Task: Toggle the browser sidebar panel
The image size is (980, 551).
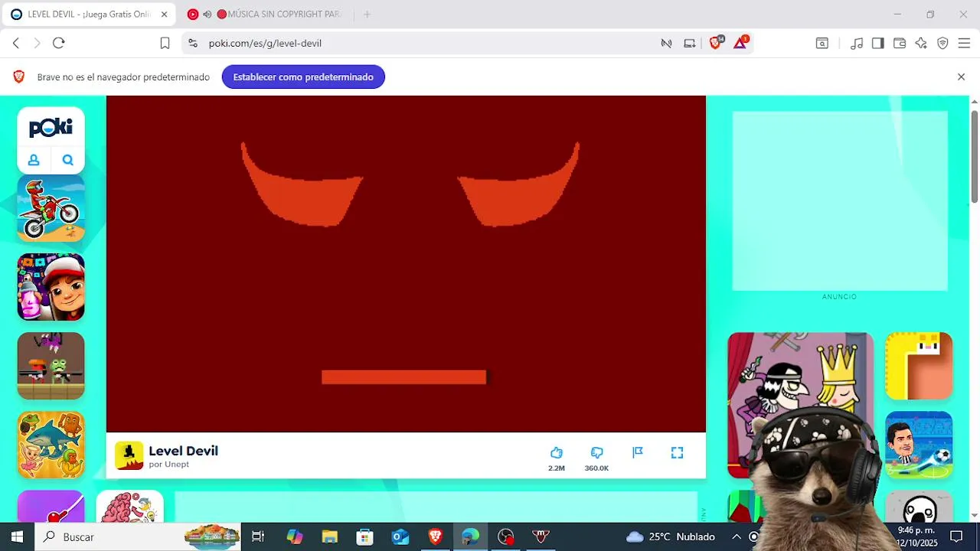Action: coord(878,44)
